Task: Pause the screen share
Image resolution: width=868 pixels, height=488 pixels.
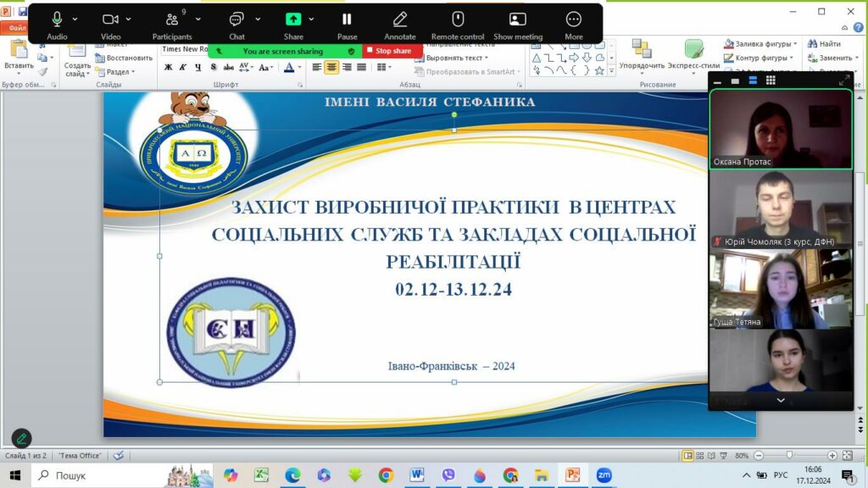Action: (347, 20)
